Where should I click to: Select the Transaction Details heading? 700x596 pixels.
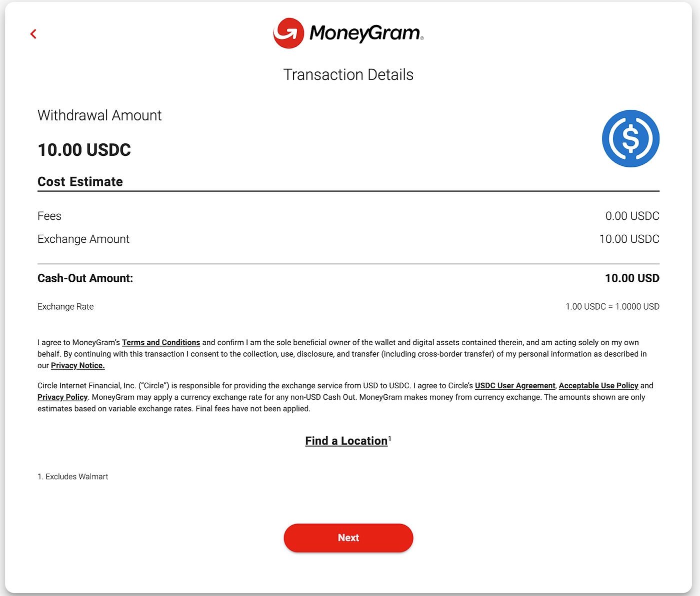click(348, 74)
